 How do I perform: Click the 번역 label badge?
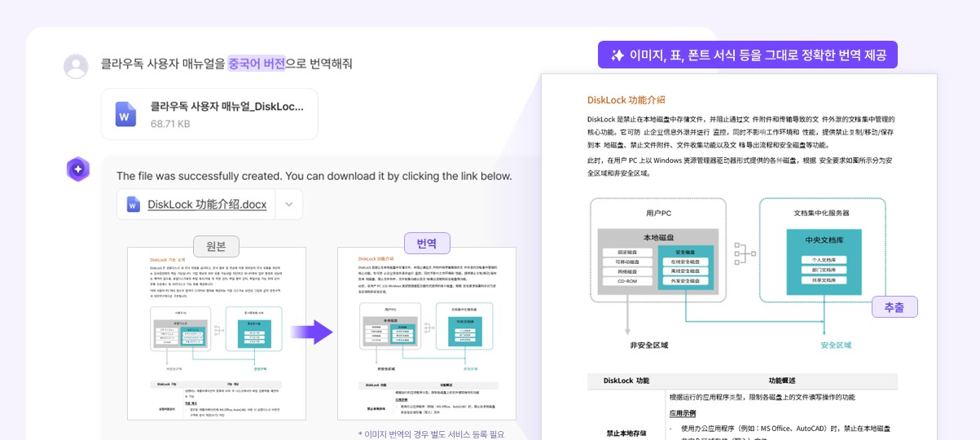(x=427, y=243)
